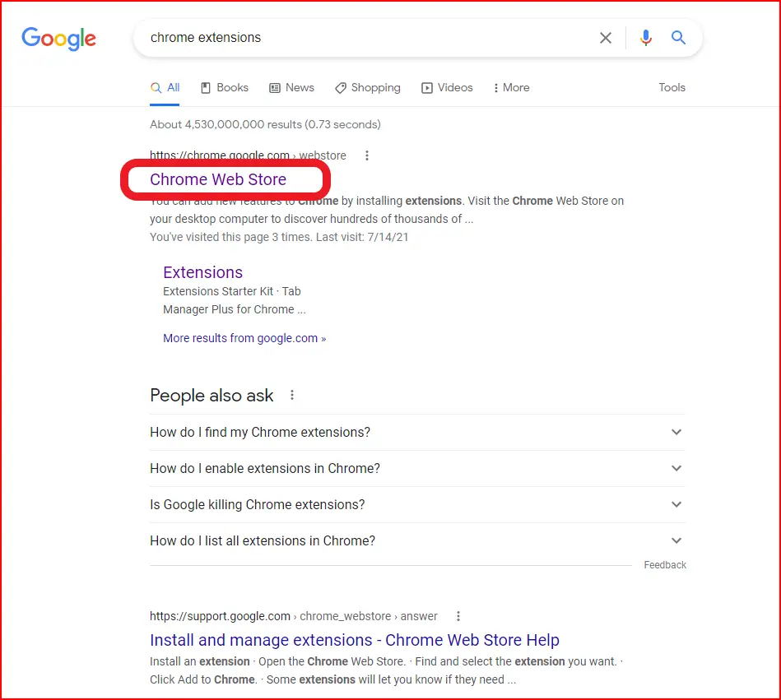Open the Extensions sitelink

(x=202, y=272)
